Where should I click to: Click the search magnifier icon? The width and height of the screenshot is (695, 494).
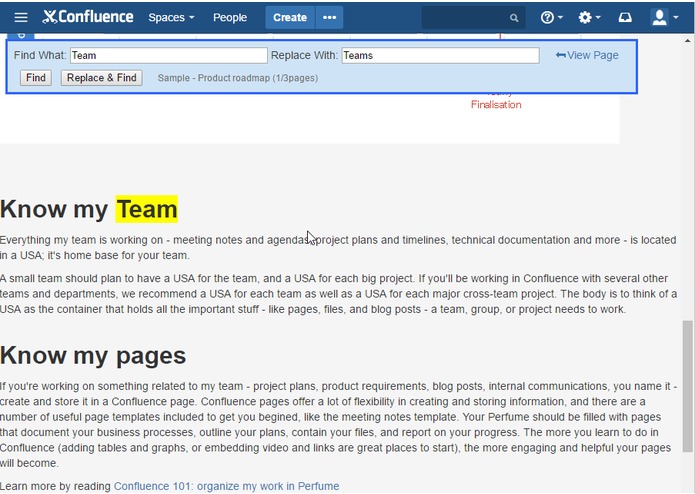514,18
